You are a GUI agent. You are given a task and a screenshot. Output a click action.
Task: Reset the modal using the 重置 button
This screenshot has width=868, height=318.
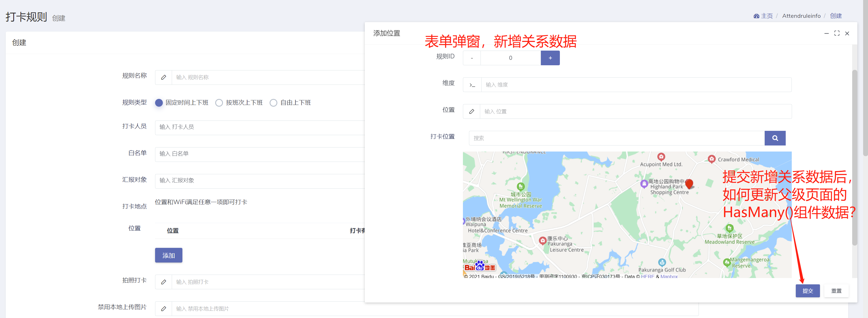[836, 291]
